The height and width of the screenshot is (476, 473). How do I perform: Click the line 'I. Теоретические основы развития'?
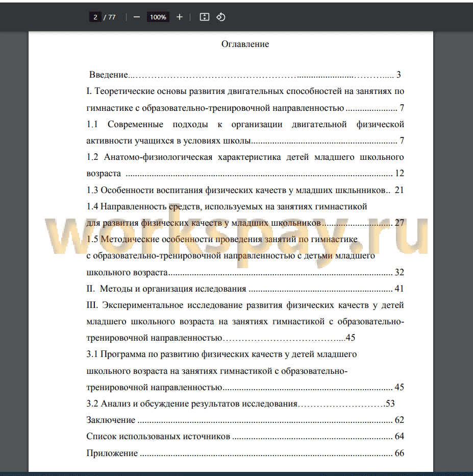tap(245, 91)
